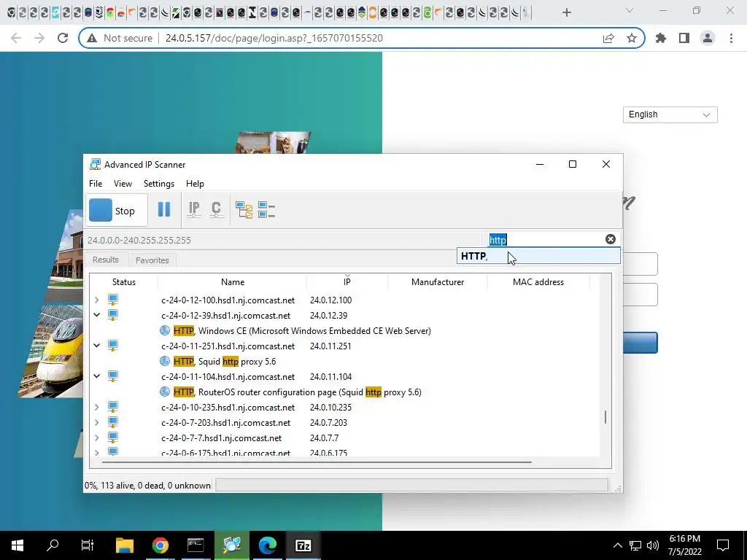Click computer icon for c-24-0-11-104 host

coord(113,376)
